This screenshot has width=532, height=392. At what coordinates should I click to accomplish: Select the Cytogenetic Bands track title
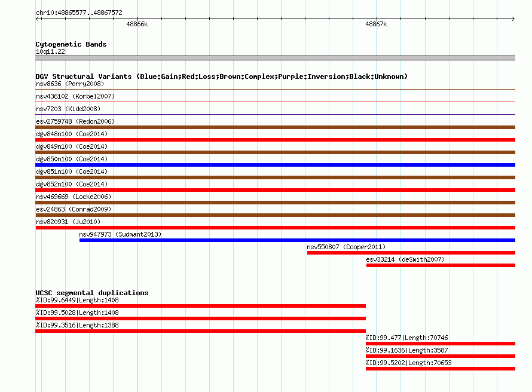pyautogui.click(x=71, y=44)
